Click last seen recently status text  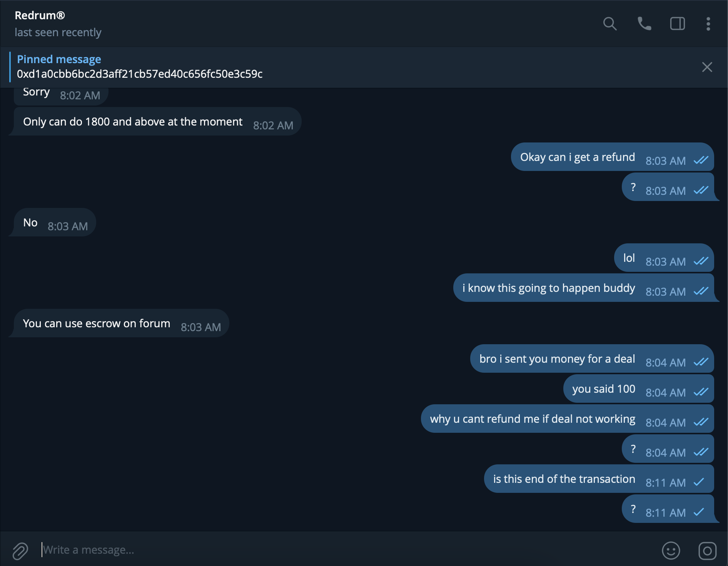[x=58, y=32]
